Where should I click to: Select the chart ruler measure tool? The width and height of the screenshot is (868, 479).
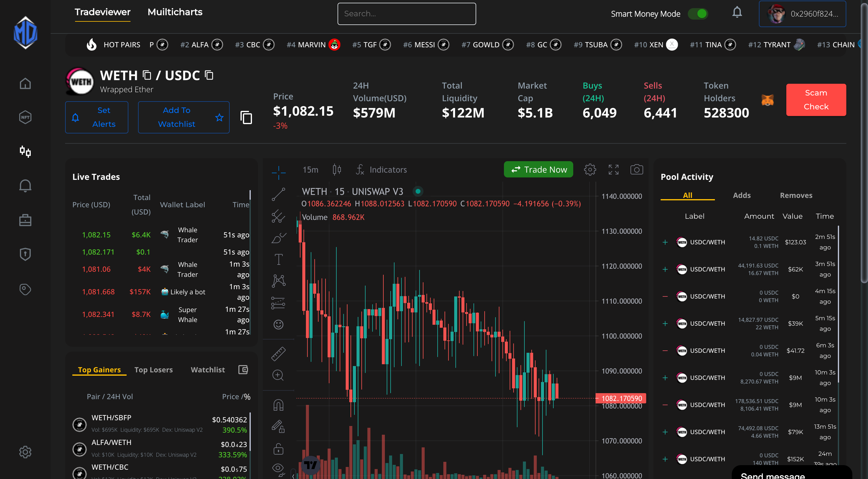279,354
